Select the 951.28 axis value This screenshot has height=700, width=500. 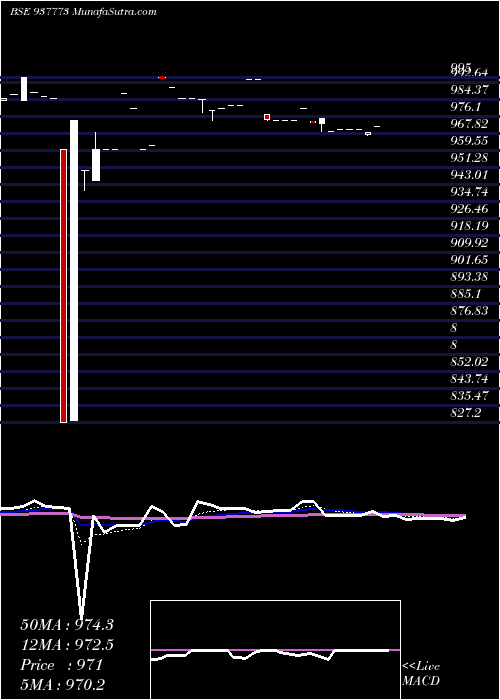point(469,158)
